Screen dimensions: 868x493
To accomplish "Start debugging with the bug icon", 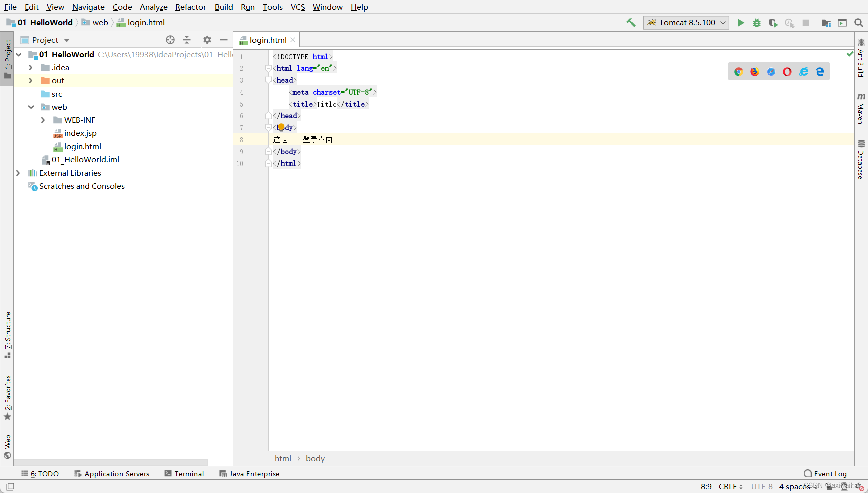I will tap(757, 23).
